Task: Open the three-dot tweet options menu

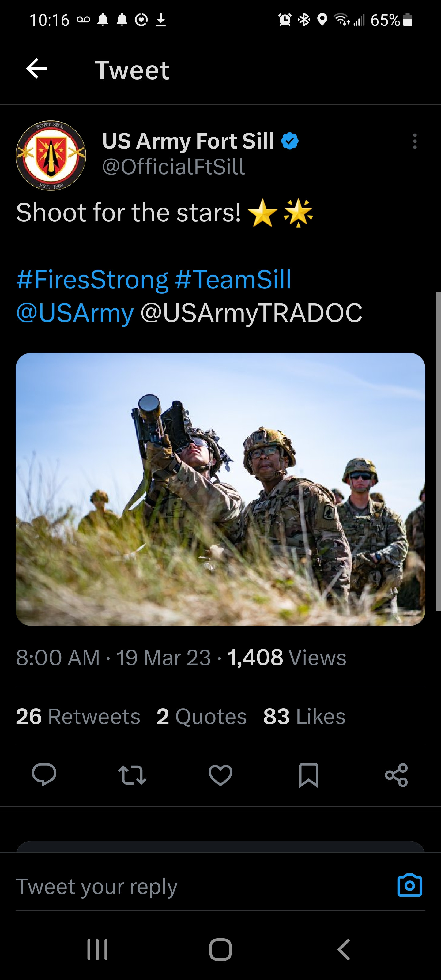Action: point(414,141)
